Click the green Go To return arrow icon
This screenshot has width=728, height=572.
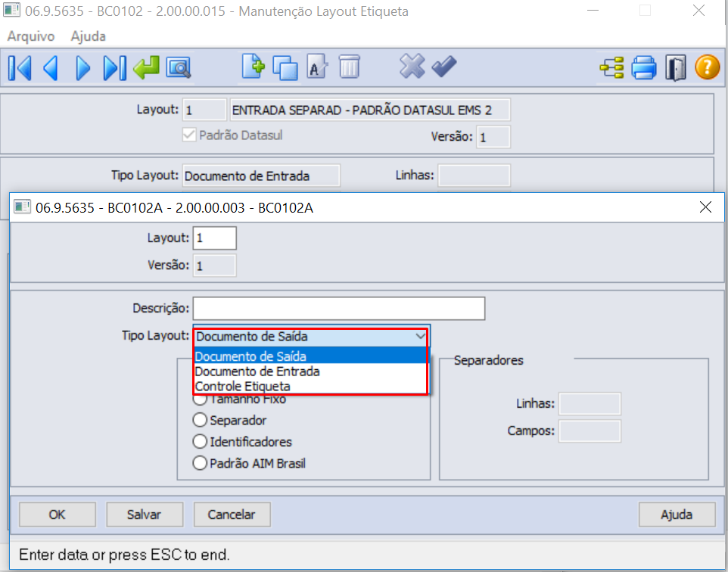[146, 67]
